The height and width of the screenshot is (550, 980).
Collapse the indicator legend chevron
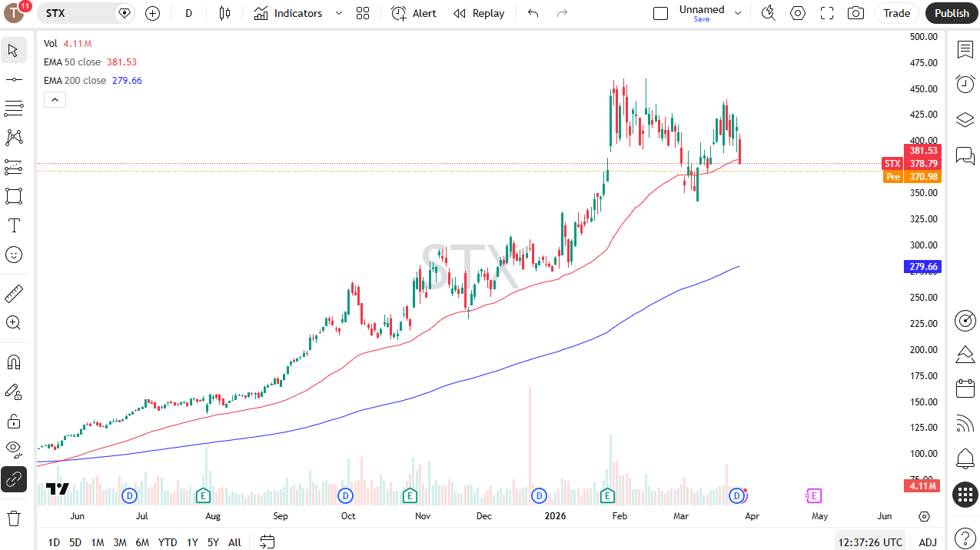(55, 99)
